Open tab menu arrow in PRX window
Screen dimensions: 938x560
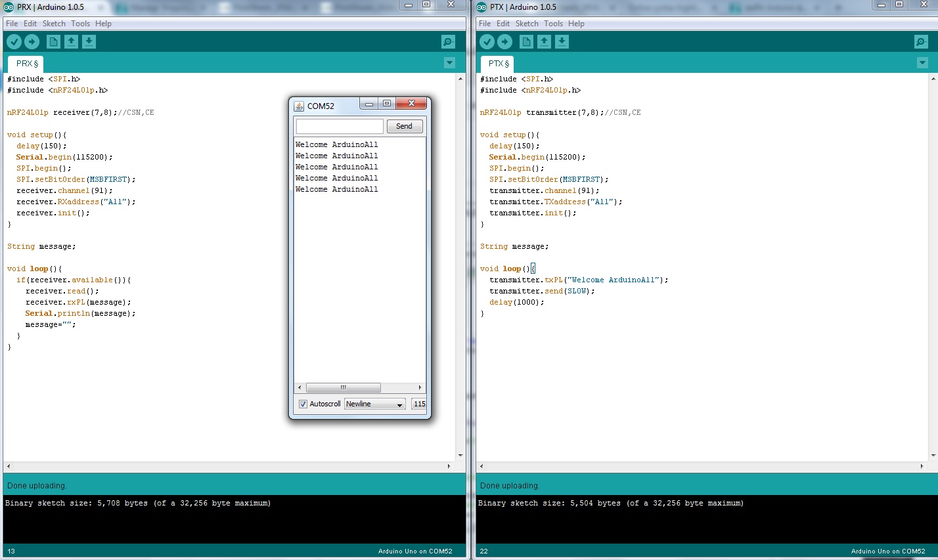[x=449, y=63]
